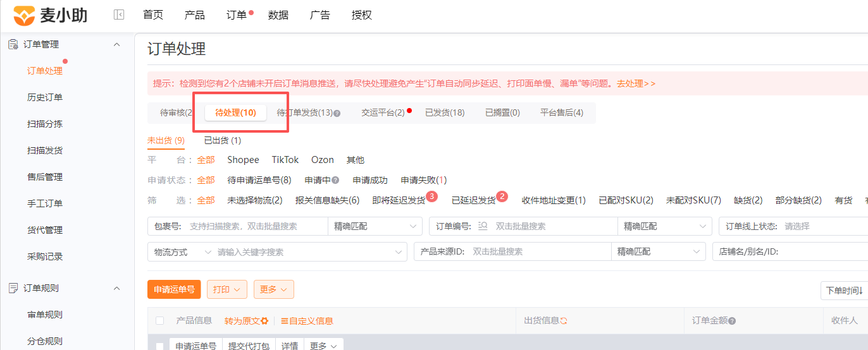The image size is (868, 350).
Task: Expand the 打印 dropdown button
Action: pyautogui.click(x=226, y=289)
